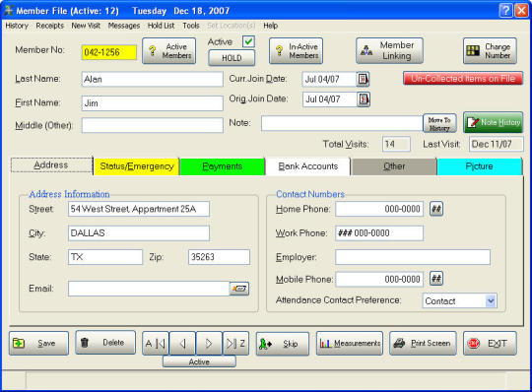Switch to the Payments tab
The width and height of the screenshot is (532, 392).
pyautogui.click(x=223, y=166)
